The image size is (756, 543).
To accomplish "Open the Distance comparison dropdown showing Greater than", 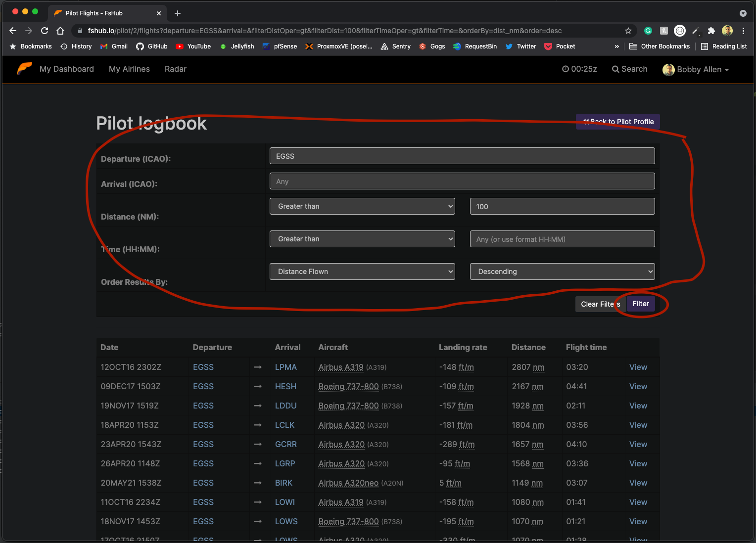I will [x=362, y=206].
